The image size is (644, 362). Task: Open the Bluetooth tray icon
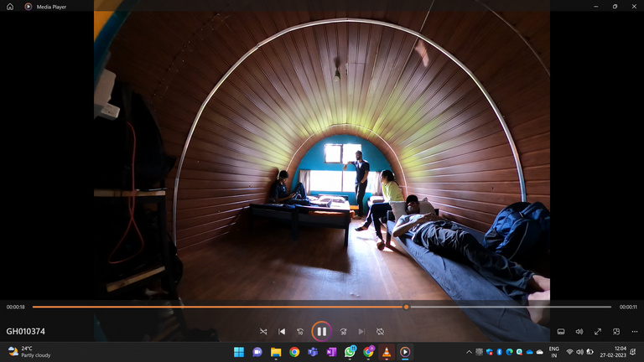[x=500, y=352]
